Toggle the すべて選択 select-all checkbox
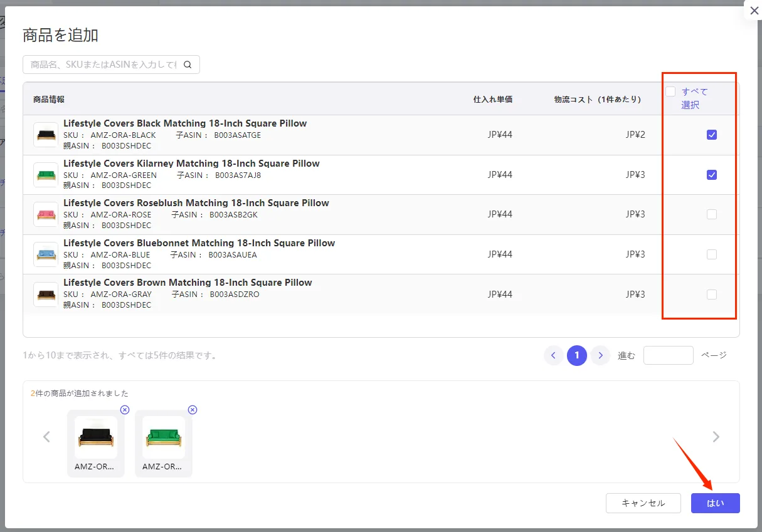The width and height of the screenshot is (762, 532). click(670, 91)
